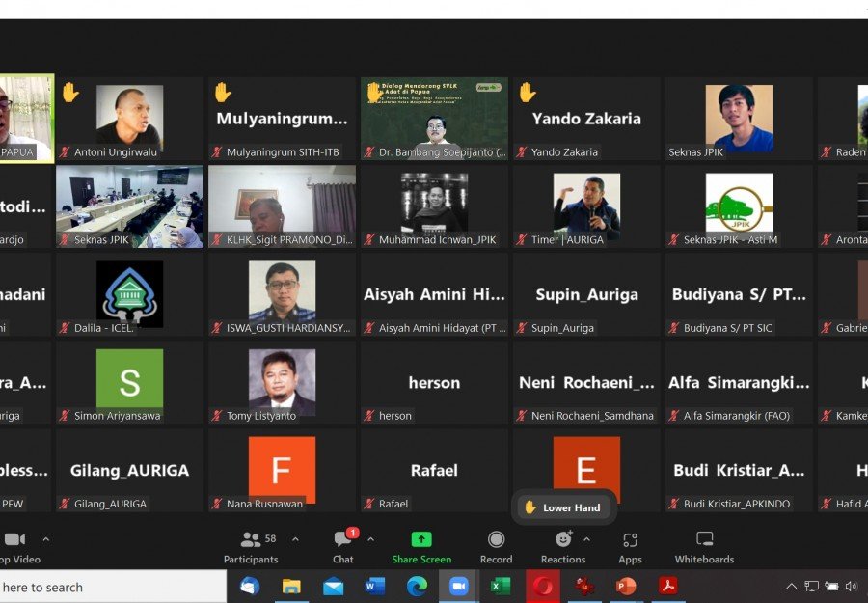Select the KLHK_Sigit PRAMONO video tile
The width and height of the screenshot is (868, 603).
click(x=282, y=206)
